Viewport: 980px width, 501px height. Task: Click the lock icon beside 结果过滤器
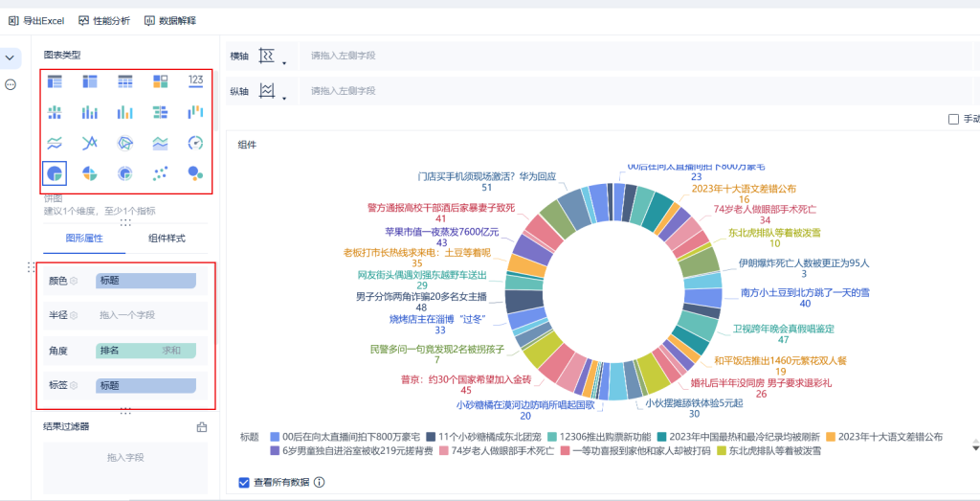coord(202,427)
